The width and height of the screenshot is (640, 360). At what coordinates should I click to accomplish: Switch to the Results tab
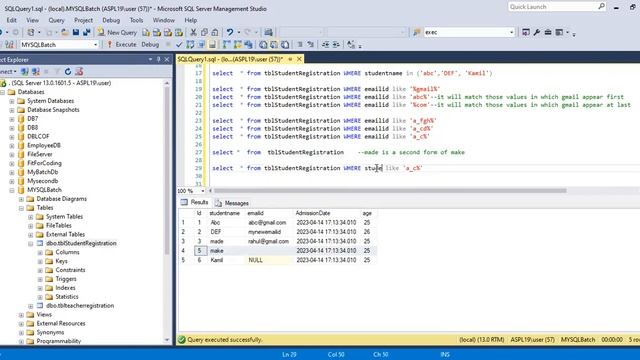195,202
